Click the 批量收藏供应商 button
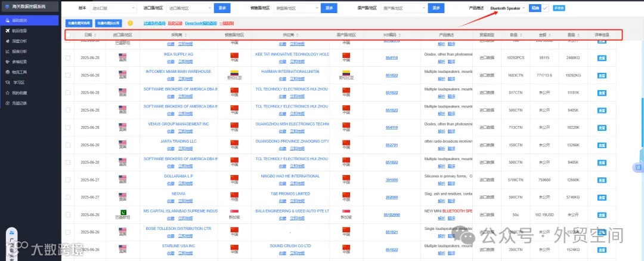Image resolution: width=644 pixels, height=261 pixels. click(x=109, y=23)
